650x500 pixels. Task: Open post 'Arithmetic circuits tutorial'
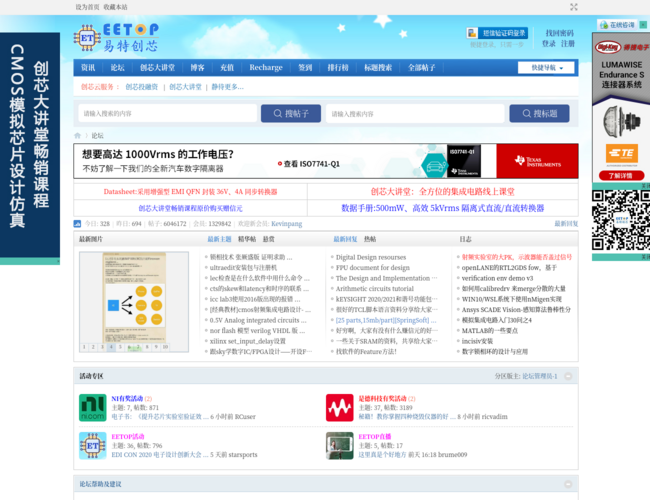(375, 289)
